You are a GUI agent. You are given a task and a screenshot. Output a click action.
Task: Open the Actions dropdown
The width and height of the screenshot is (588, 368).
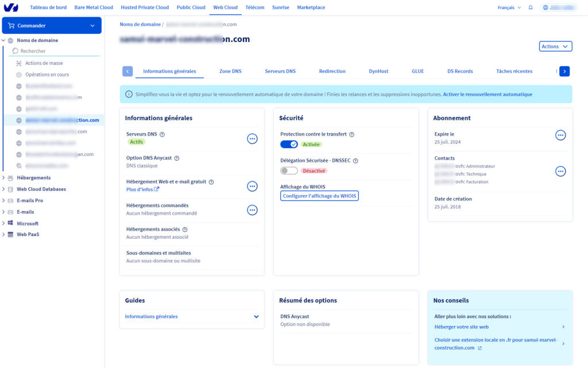click(x=555, y=47)
